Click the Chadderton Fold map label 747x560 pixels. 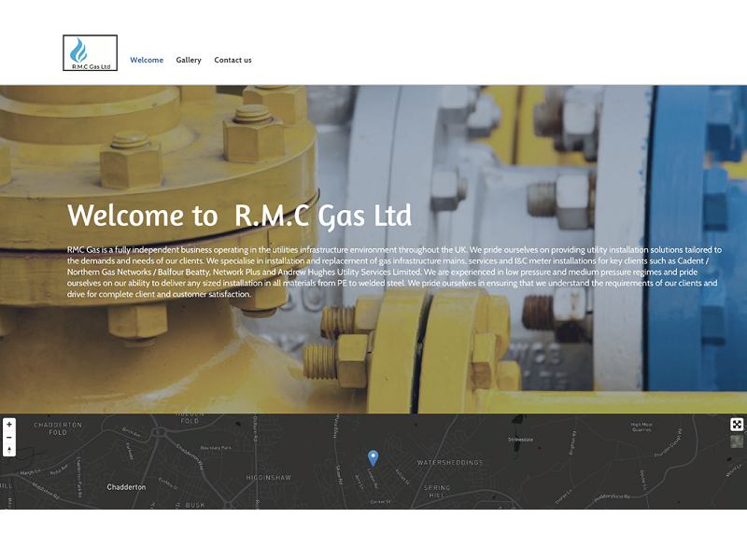58,428
